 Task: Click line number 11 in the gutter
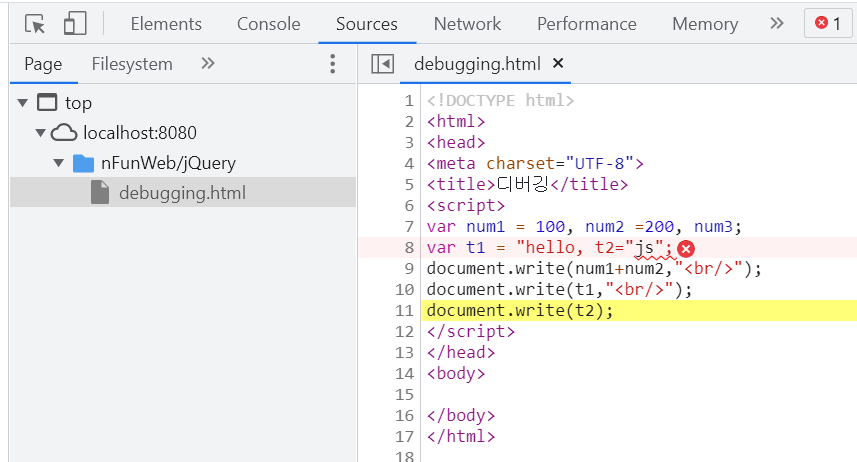click(404, 311)
